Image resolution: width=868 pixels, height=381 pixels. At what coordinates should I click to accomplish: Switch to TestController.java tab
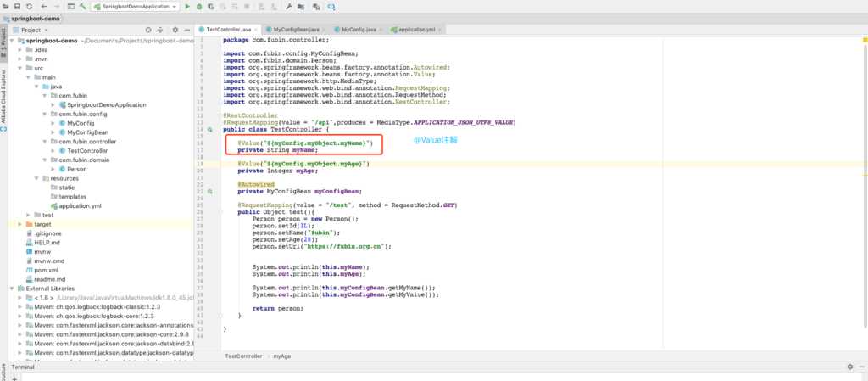tap(229, 30)
